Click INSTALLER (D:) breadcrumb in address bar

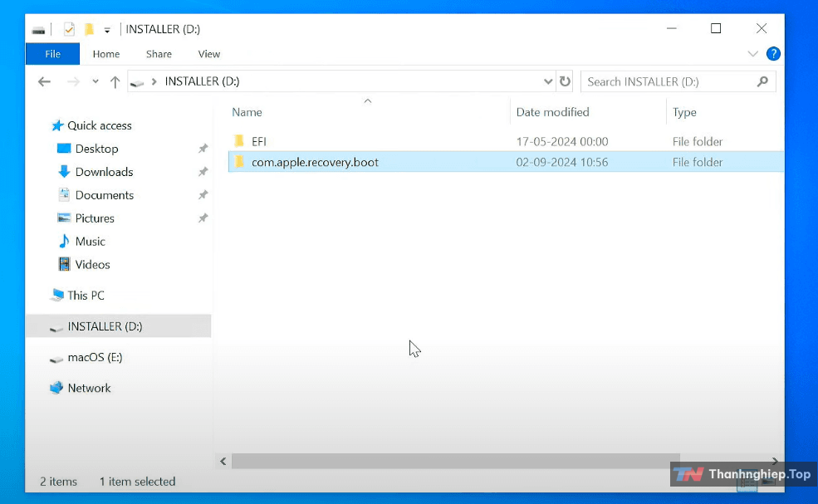202,81
